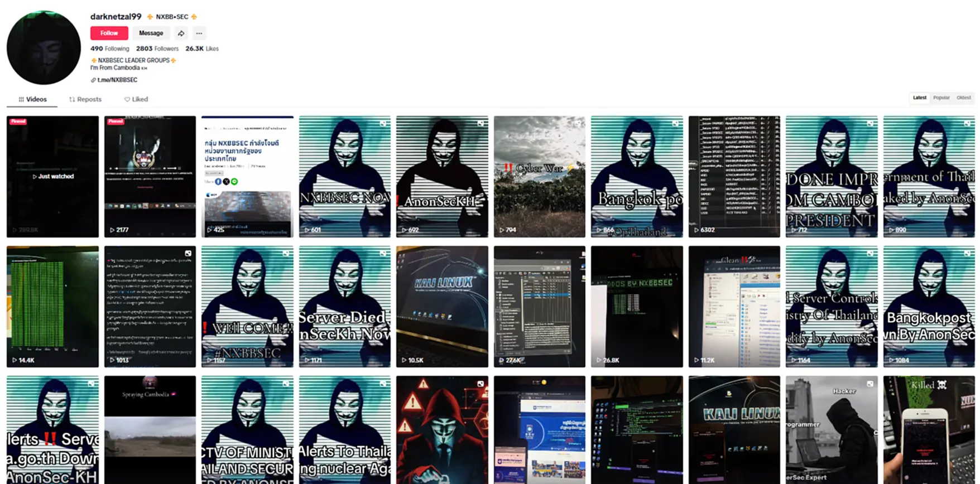Click the photo-carousel icon on Khmer text video
This screenshot has height=484, width=980.
pos(189,253)
